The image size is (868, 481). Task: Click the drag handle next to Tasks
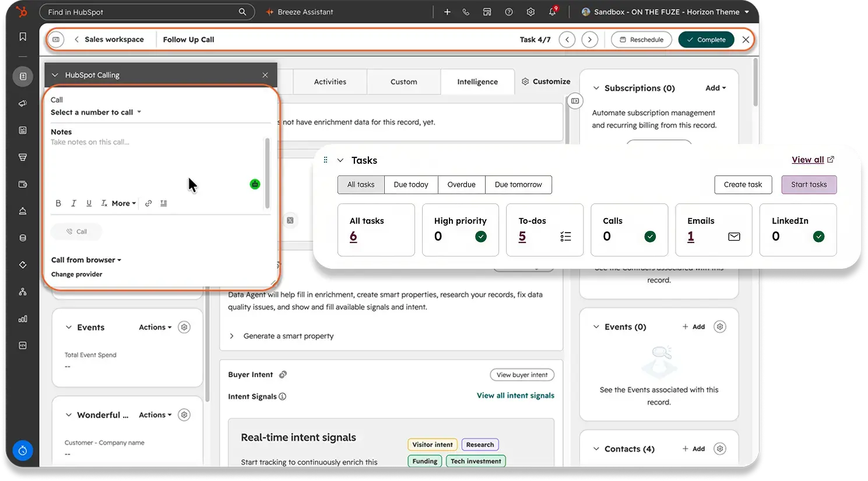(x=325, y=160)
